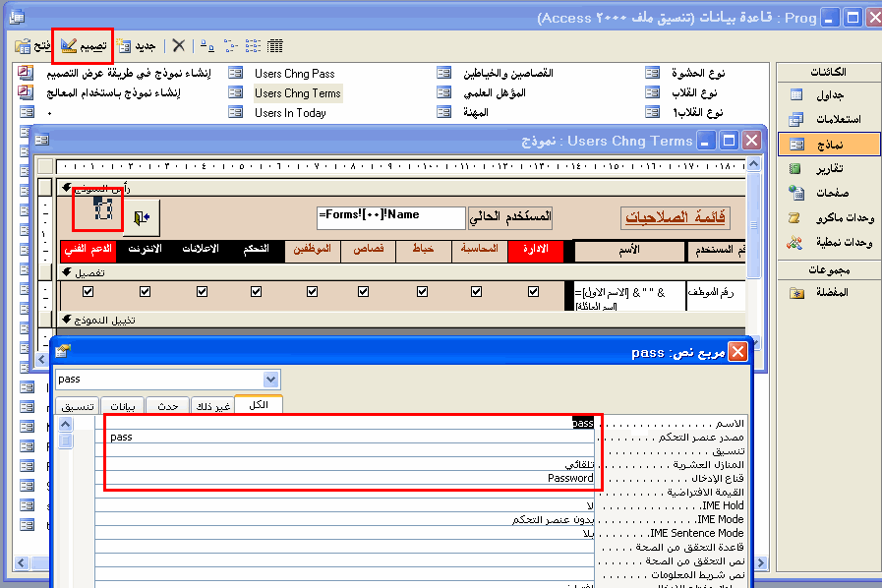Click the delete X icon in database toolbar

(179, 45)
